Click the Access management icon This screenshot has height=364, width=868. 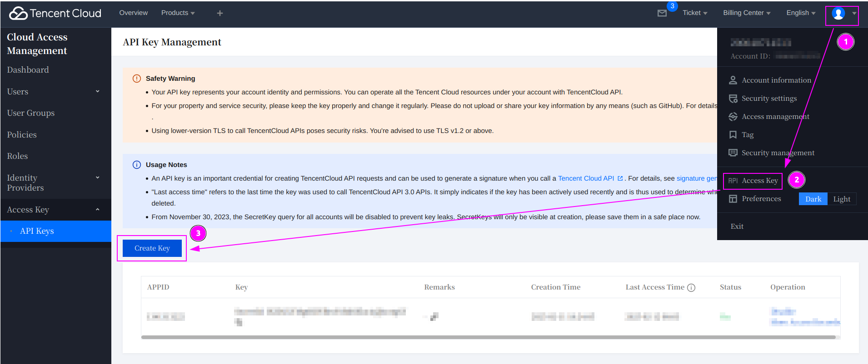coord(733,117)
